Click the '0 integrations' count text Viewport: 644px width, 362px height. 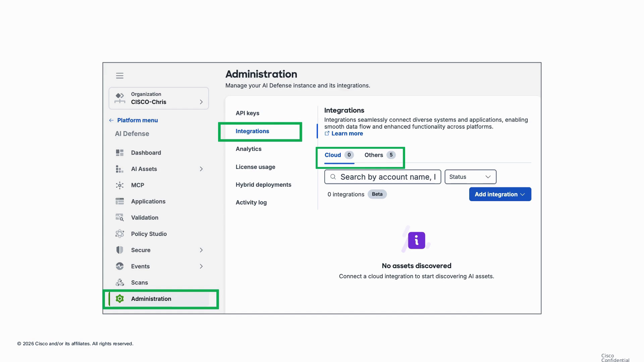tap(346, 194)
